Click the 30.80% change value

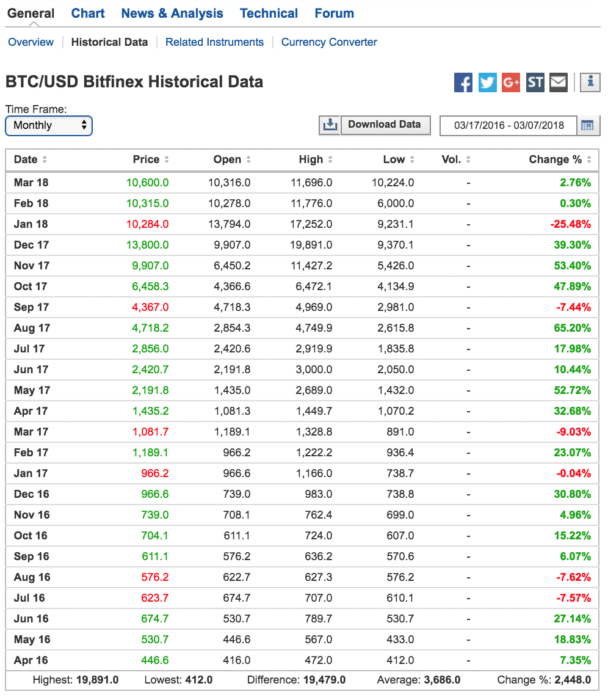(x=573, y=494)
